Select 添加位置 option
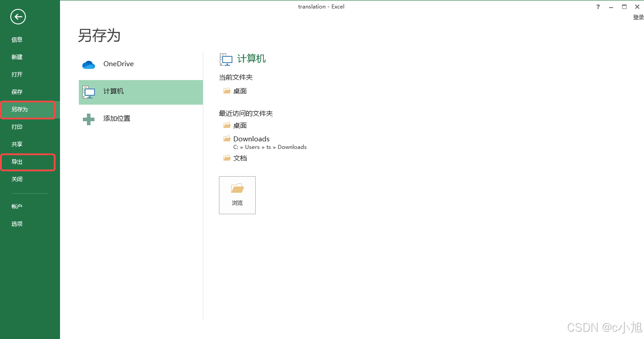Image resolution: width=644 pixels, height=339 pixels. [x=141, y=119]
